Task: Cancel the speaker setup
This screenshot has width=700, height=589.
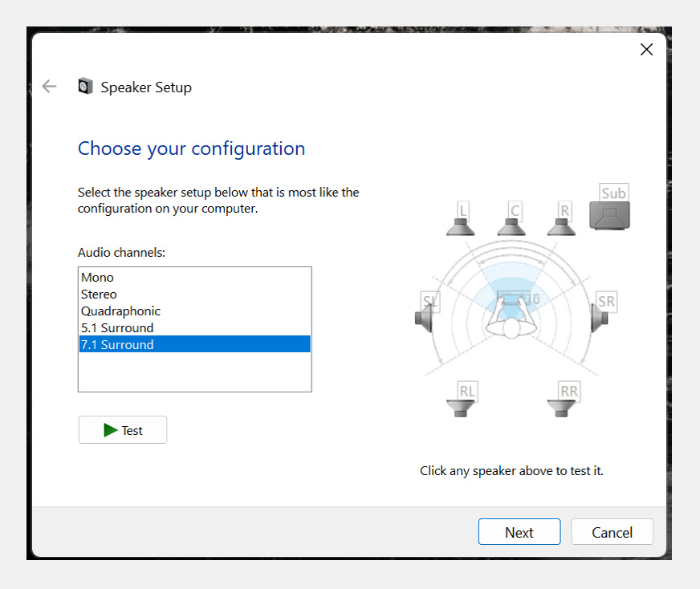Action: (612, 531)
